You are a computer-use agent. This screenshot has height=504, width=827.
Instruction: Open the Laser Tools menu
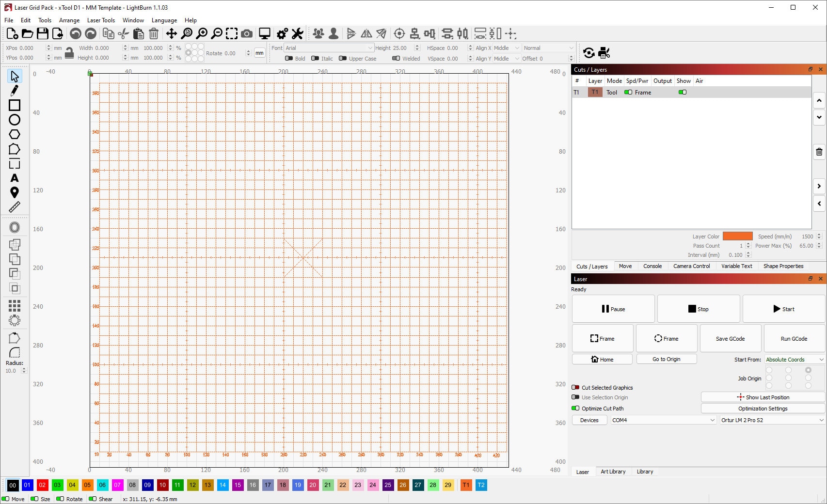[x=101, y=20]
